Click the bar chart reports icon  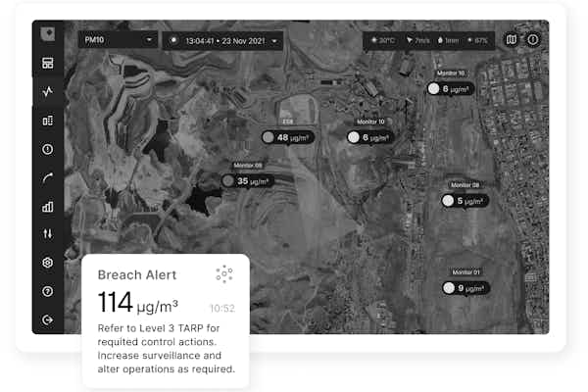47,207
